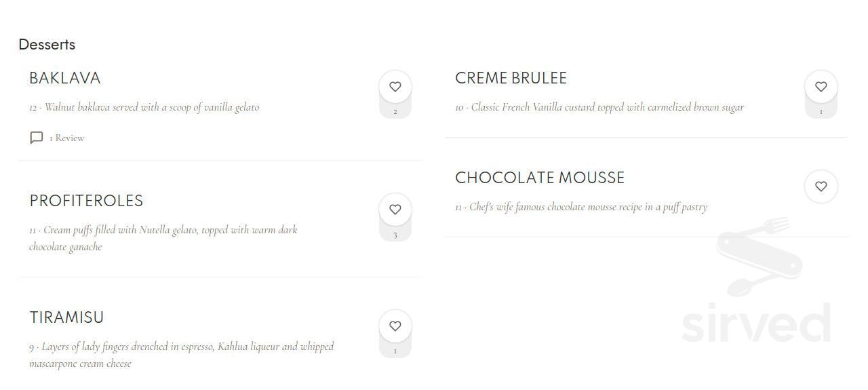Tap the Creme Brulee heart button
Viewport: 868px width, 390px height.
point(821,87)
